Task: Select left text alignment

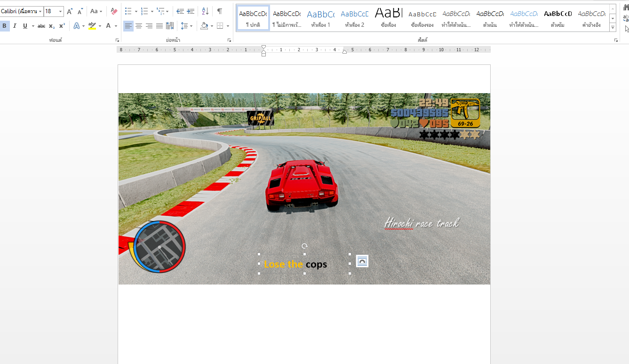Action: point(128,26)
